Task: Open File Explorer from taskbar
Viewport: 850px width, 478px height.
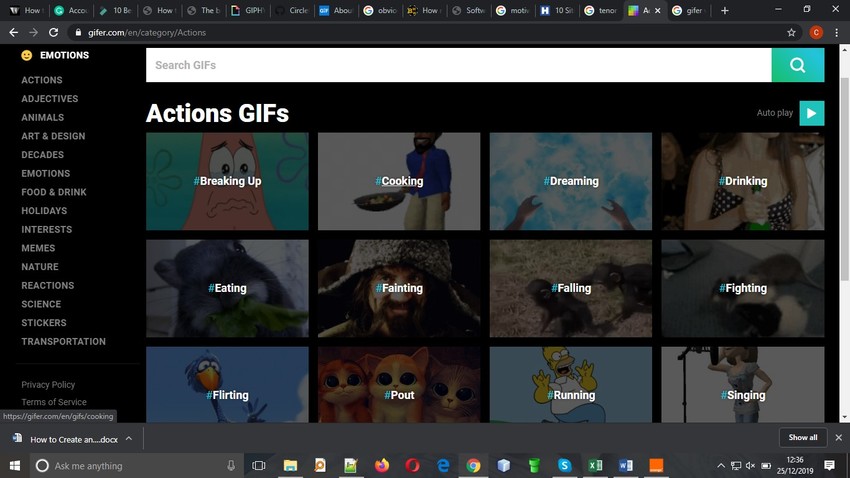Action: 291,466
